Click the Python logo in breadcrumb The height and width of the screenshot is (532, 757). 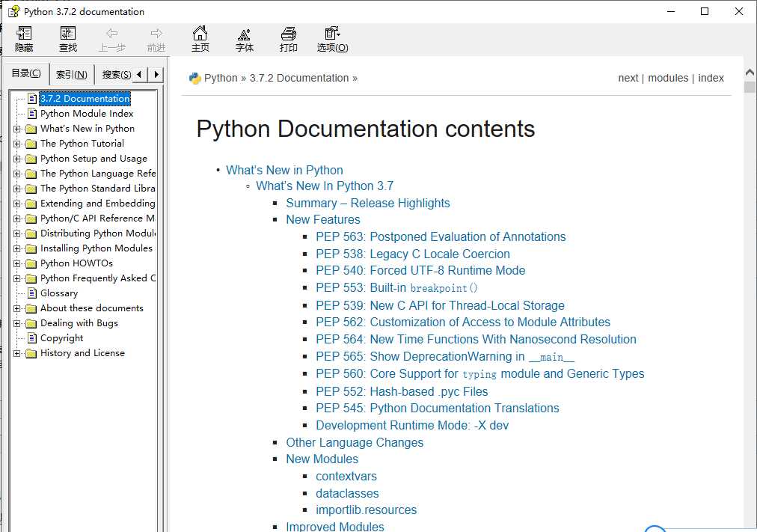pos(195,79)
